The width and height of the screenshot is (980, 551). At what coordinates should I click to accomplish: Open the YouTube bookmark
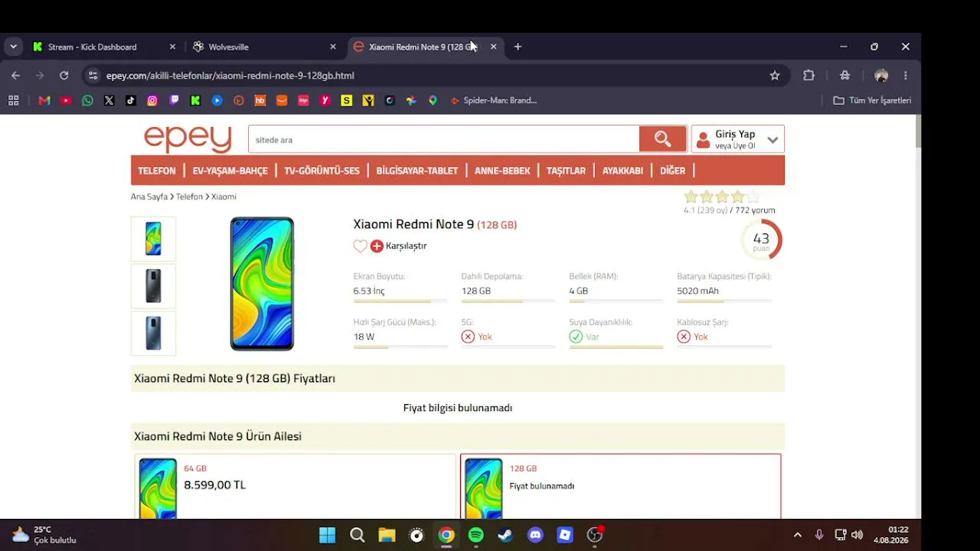tap(66, 100)
